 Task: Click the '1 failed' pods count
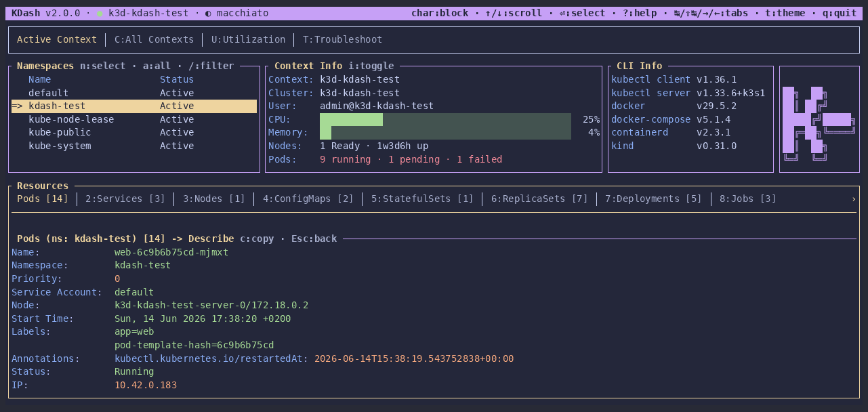tap(480, 159)
